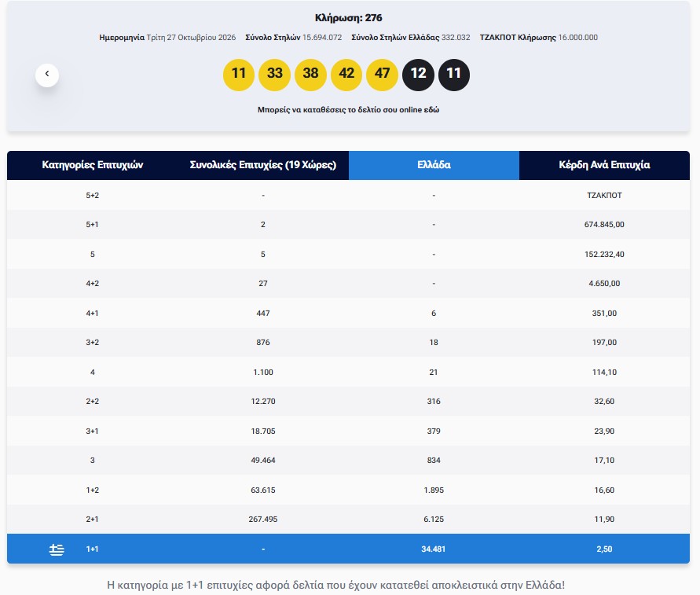Click total wins value 447
The height and width of the screenshot is (595, 700).
click(263, 313)
